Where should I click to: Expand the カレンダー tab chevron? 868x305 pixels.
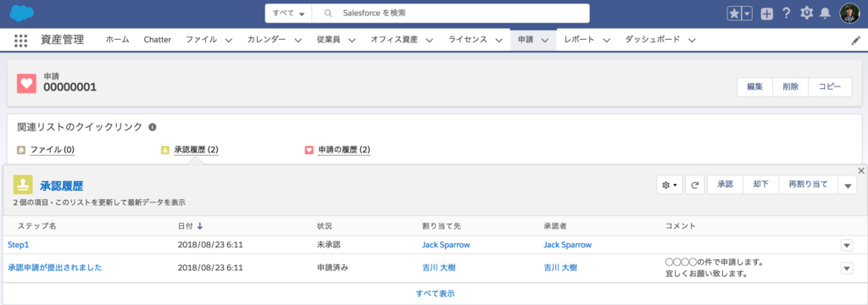click(298, 41)
